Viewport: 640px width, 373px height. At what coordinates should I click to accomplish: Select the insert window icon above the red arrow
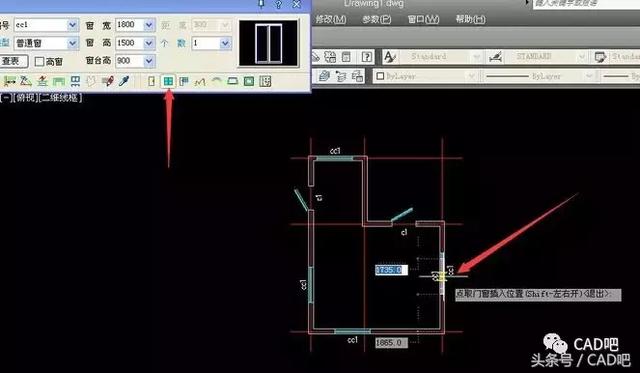(x=168, y=81)
